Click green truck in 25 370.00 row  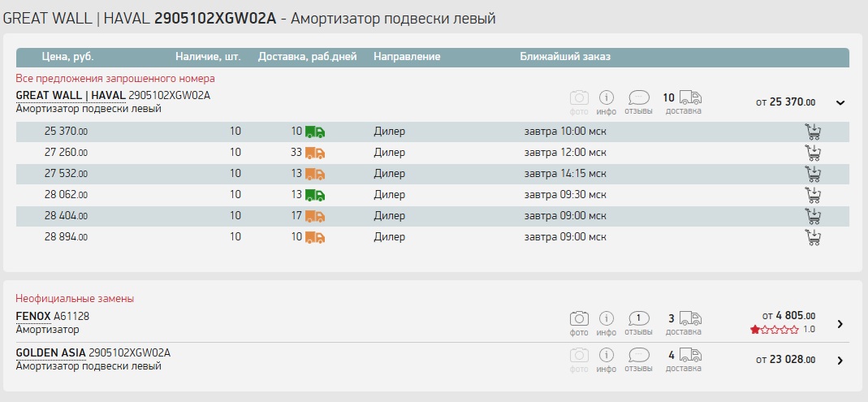pos(315,132)
